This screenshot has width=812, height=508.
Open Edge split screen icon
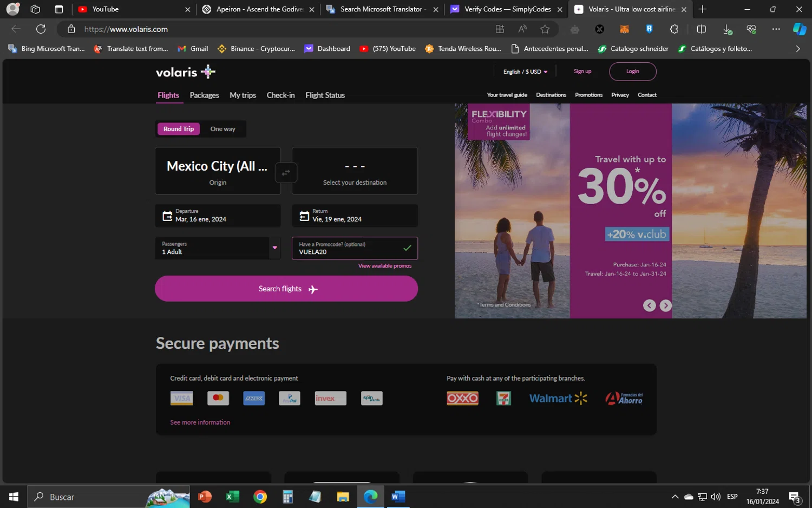701,29
